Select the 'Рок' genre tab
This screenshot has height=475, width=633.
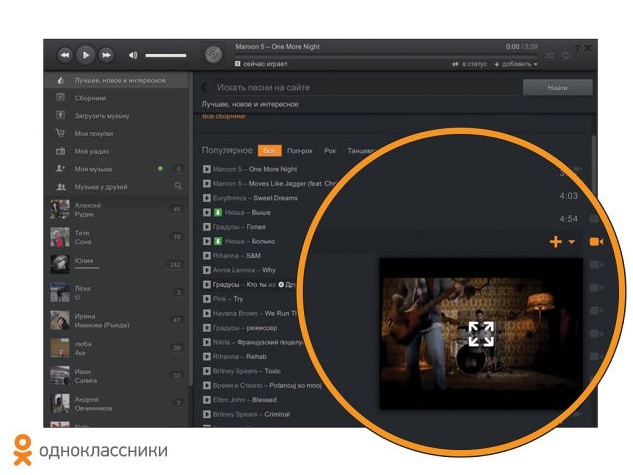click(x=330, y=151)
